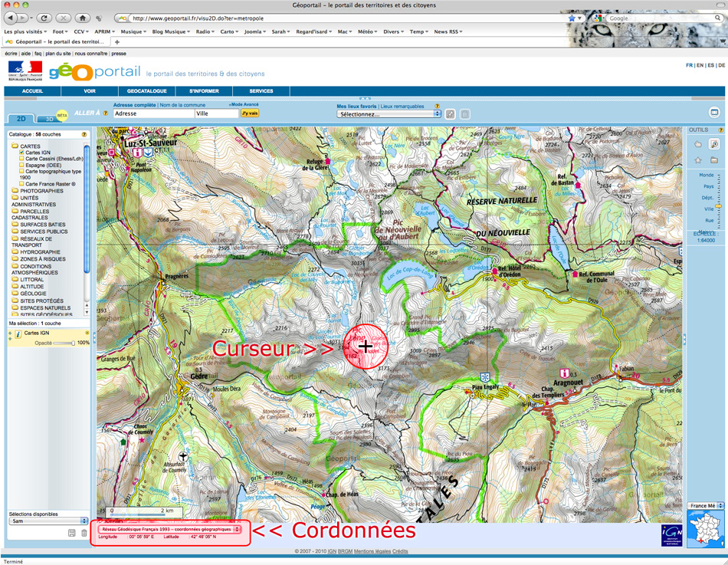Screen dimensions: 728x565
Task: Click the delete favorite place icon
Action: [464, 114]
